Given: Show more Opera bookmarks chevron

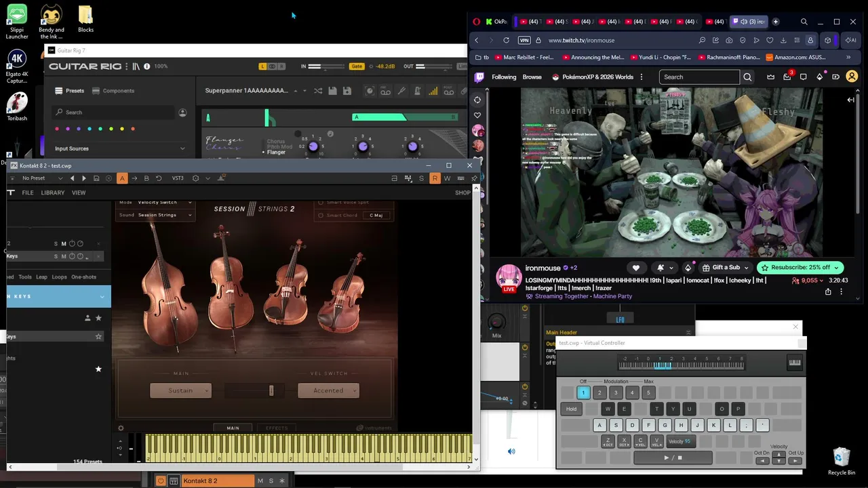Looking at the screenshot, I should (848, 58).
